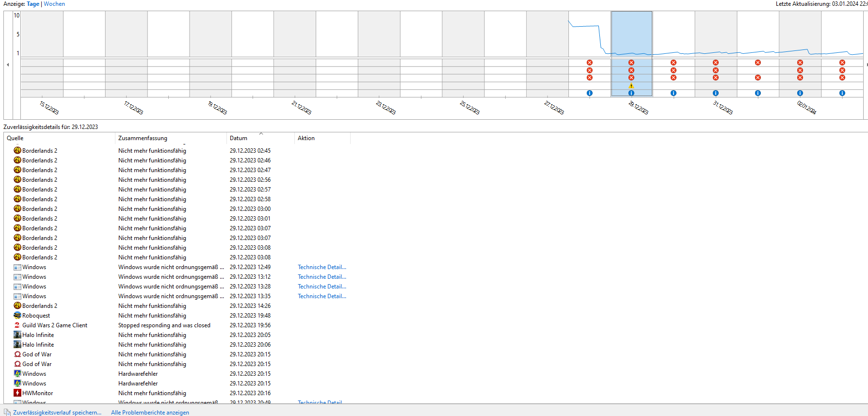Click the HWMonitor application icon
868x416 pixels.
pos(17,393)
